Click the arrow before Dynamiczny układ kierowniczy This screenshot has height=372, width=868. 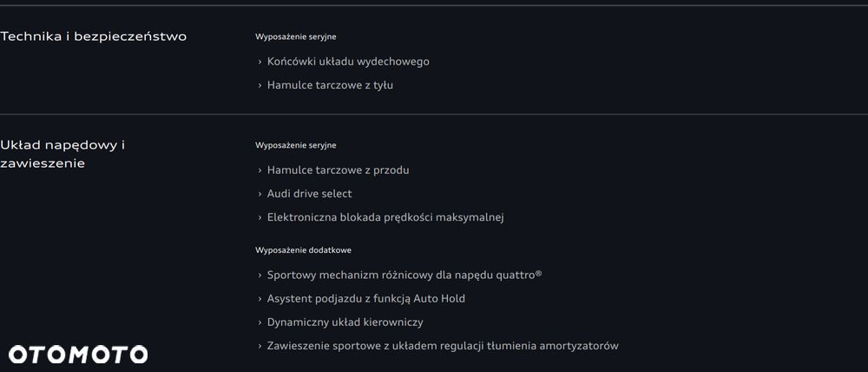260,322
